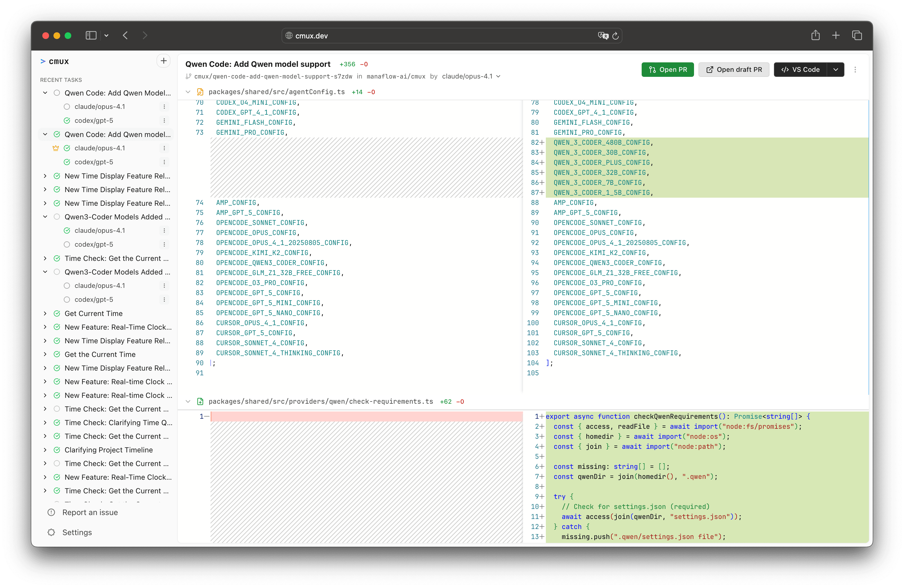
Task: Open the VS Code button dropdown arrow
Action: pyautogui.click(x=836, y=70)
